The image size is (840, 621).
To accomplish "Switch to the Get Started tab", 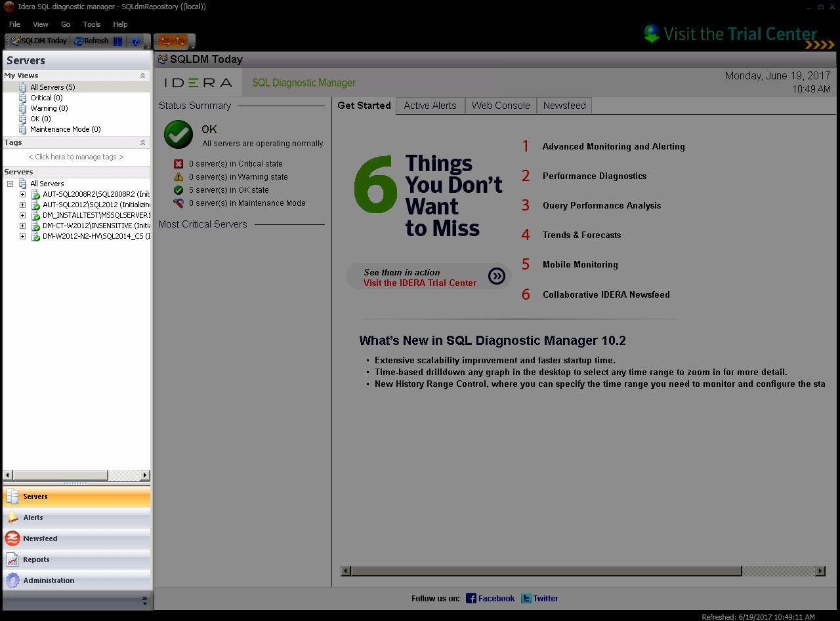I will (x=364, y=106).
